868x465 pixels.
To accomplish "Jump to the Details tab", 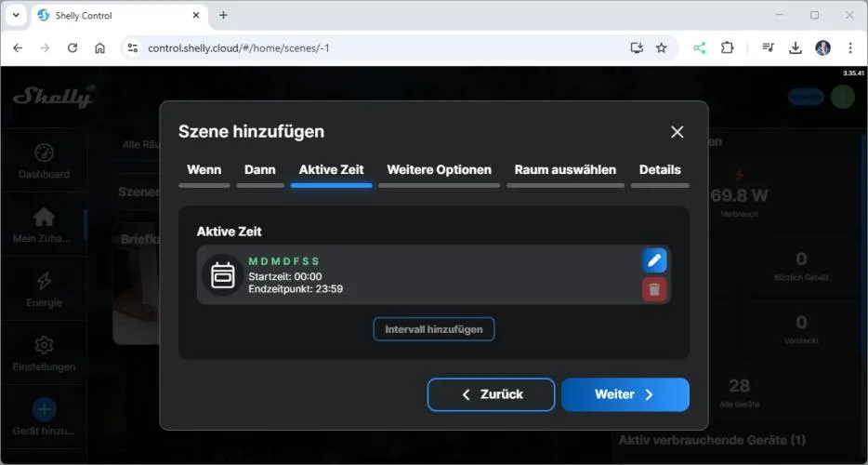I will pos(660,170).
